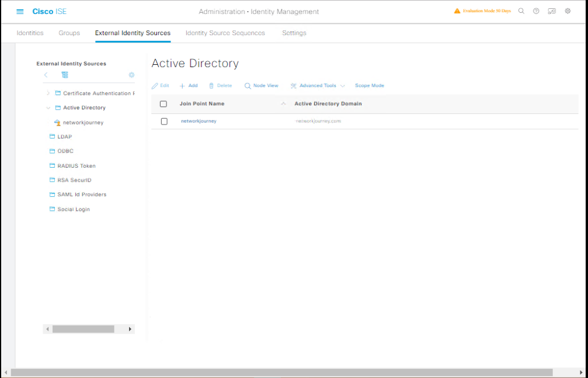The image size is (588, 378).
Task: Select Certificate Authentication label in tree
Action: 99,93
